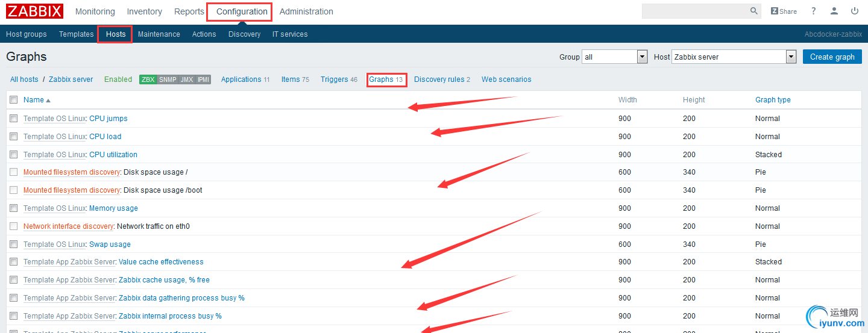This screenshot has width=868, height=333.
Task: Open the Monitoring menu
Action: 95,11
